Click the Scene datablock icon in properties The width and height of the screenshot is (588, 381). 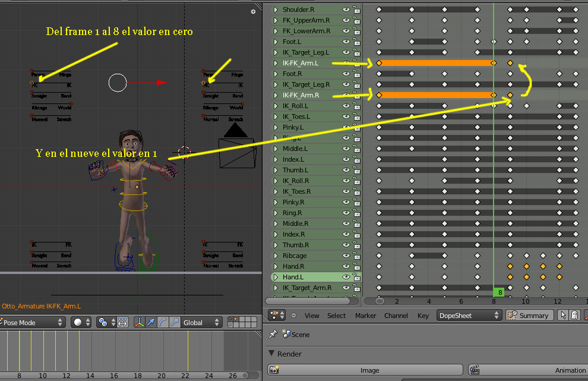[x=286, y=333]
